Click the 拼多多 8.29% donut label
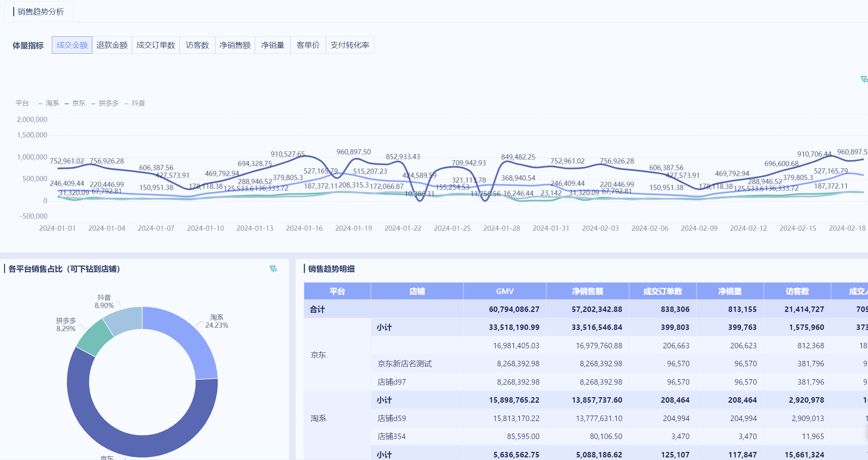Viewport: 868px width, 460px height. [66, 324]
